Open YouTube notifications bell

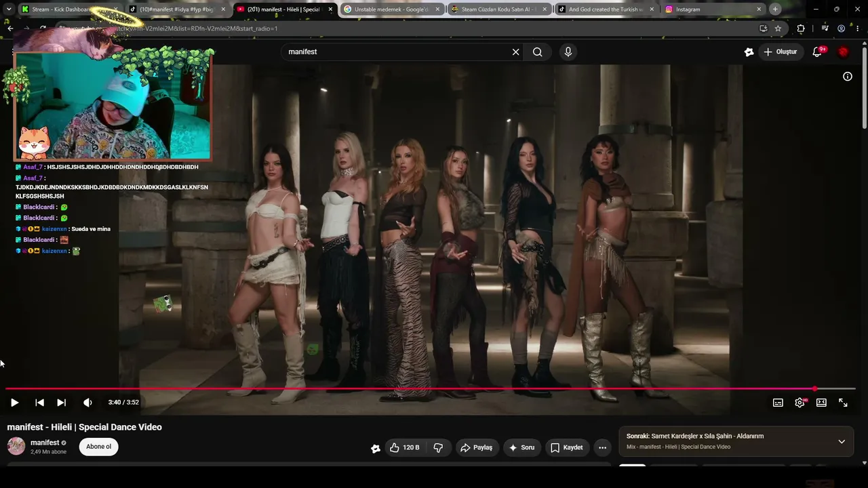[x=817, y=52]
